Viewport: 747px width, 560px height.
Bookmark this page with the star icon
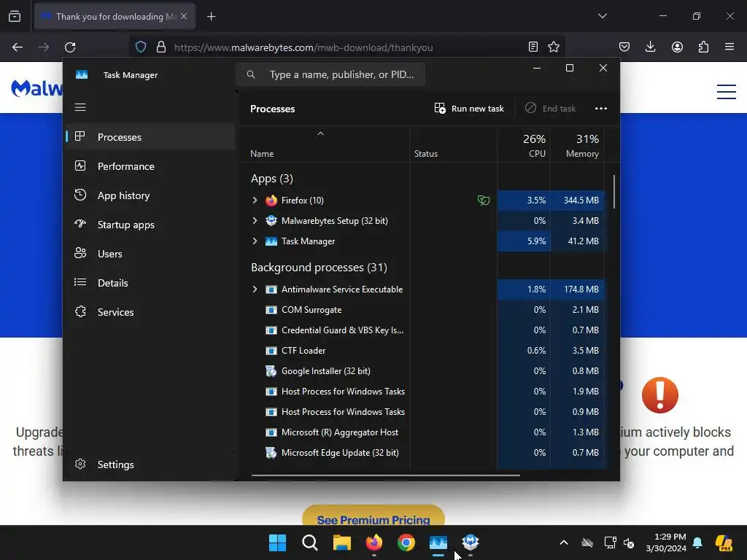pos(554,47)
